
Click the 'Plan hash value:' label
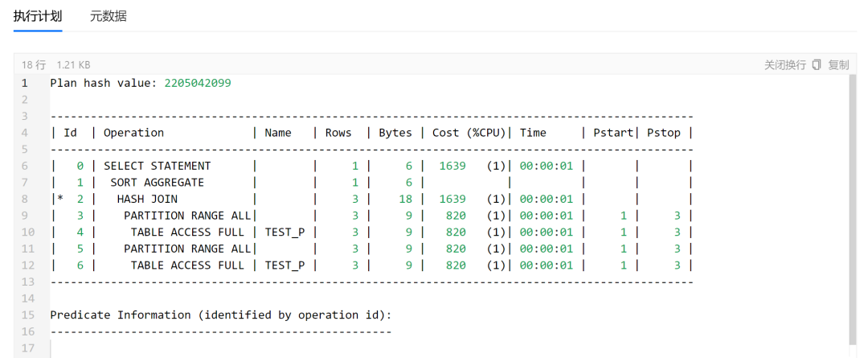[104, 83]
